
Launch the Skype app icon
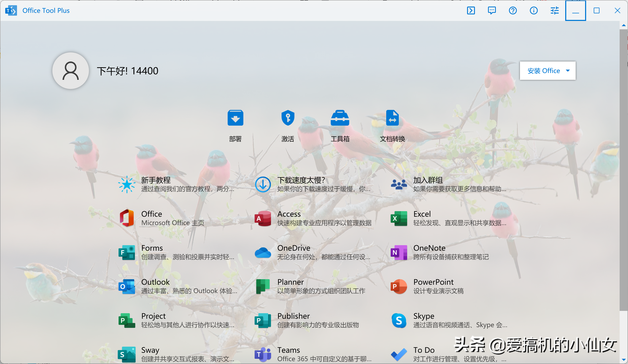399,320
